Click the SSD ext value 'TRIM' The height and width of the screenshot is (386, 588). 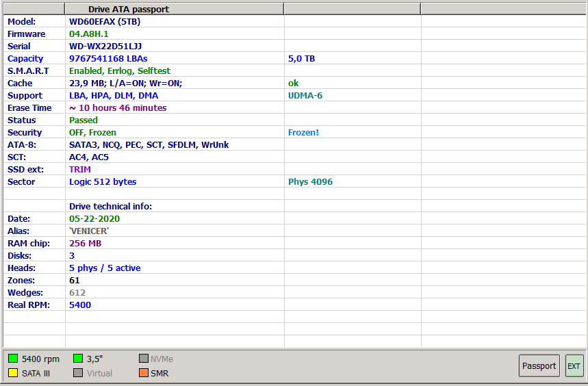pyautogui.click(x=80, y=170)
